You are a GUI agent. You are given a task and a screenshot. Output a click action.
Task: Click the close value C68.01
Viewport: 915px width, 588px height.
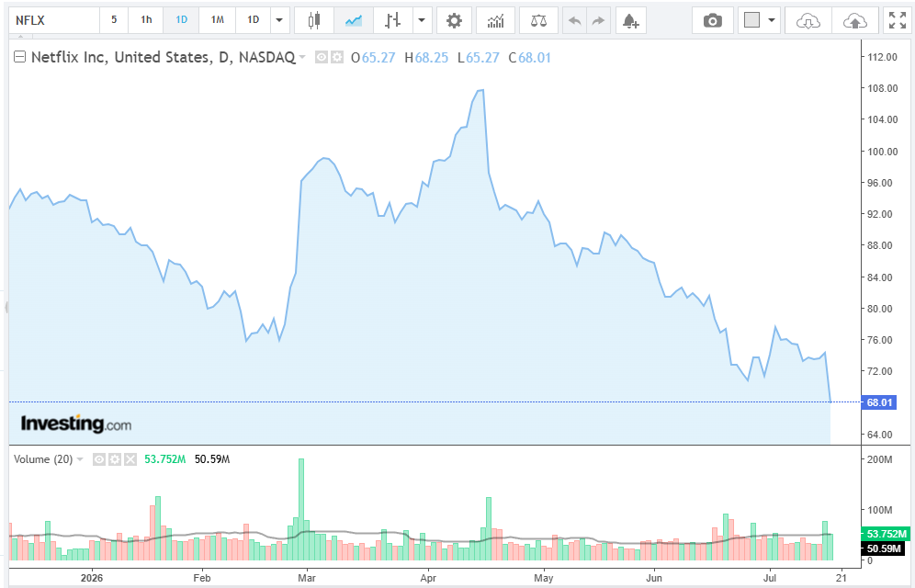point(530,58)
